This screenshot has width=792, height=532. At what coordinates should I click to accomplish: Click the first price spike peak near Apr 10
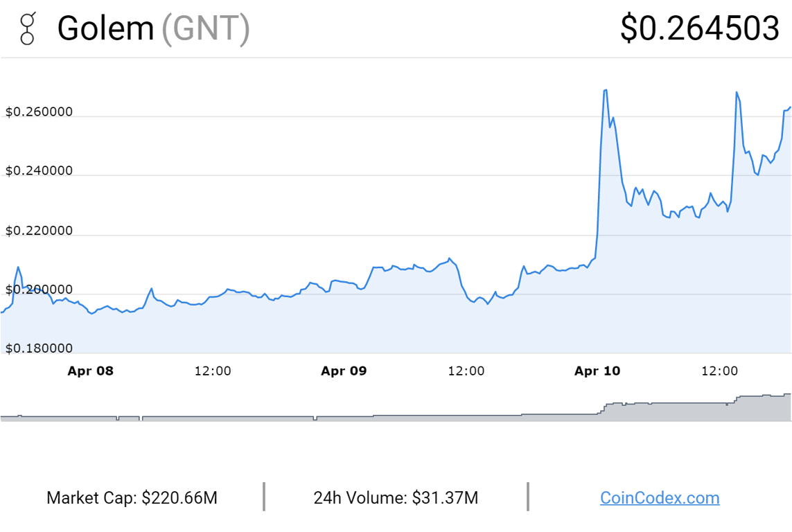pos(605,91)
